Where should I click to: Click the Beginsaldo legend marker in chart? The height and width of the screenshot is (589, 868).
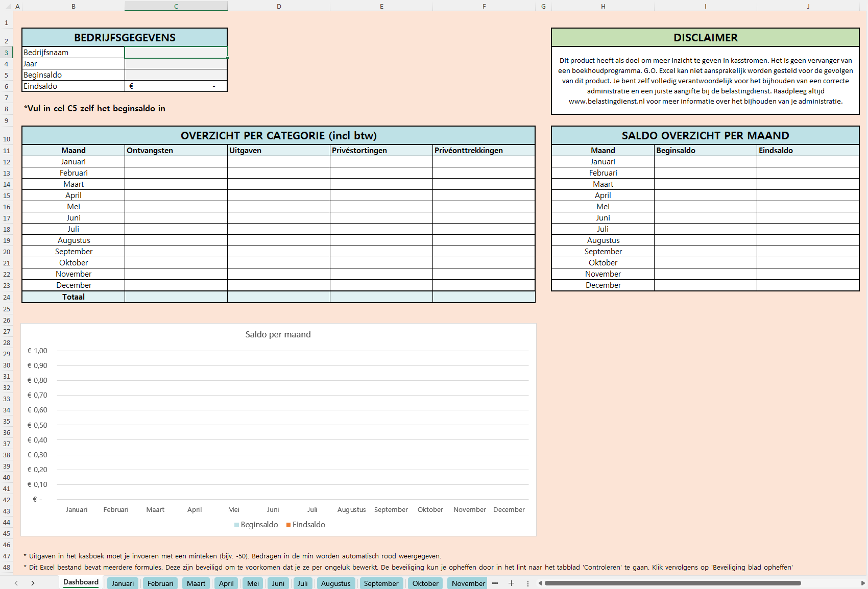tap(236, 525)
